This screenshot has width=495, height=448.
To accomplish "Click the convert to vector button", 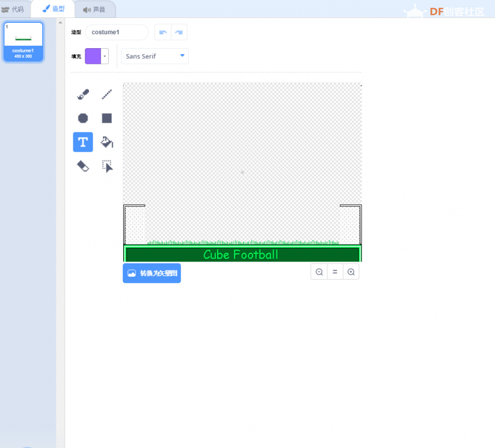I will tap(152, 273).
